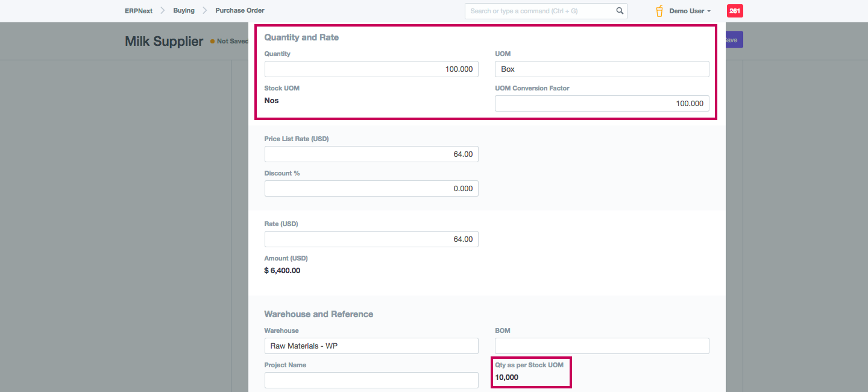Image resolution: width=868 pixels, height=392 pixels.
Task: Navigate to the Buying breadcrumb
Action: click(184, 11)
